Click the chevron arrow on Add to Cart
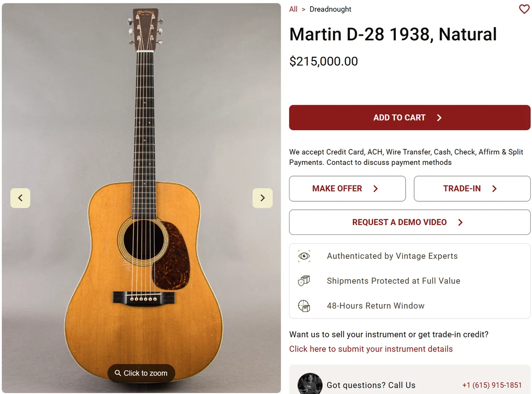Screen dimensions: 532x394 (439, 117)
